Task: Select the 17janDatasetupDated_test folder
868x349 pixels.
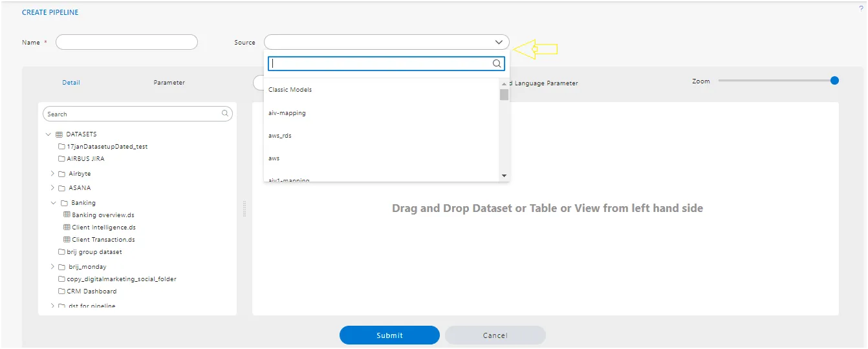Action: [x=107, y=147]
